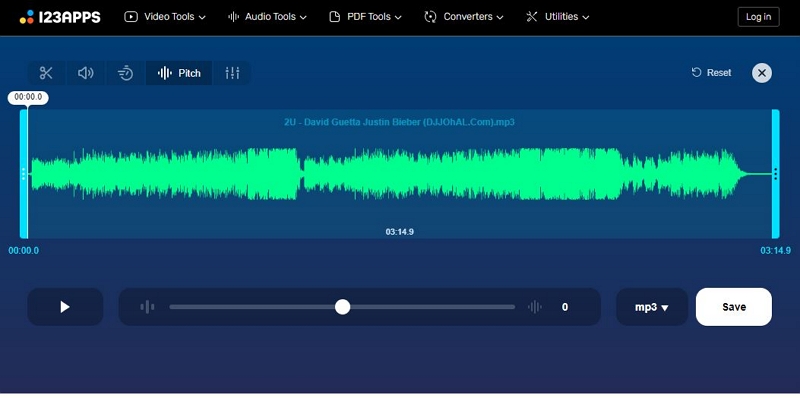Switch to the Pitch tab

(x=179, y=73)
